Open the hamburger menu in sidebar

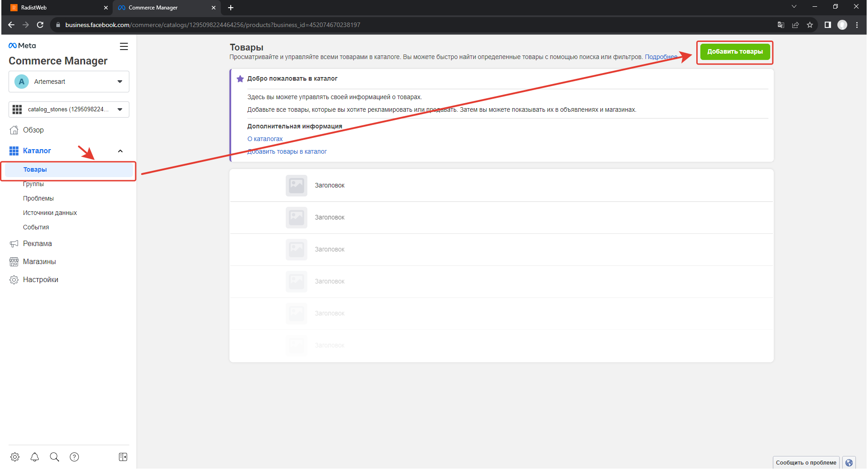point(124,46)
